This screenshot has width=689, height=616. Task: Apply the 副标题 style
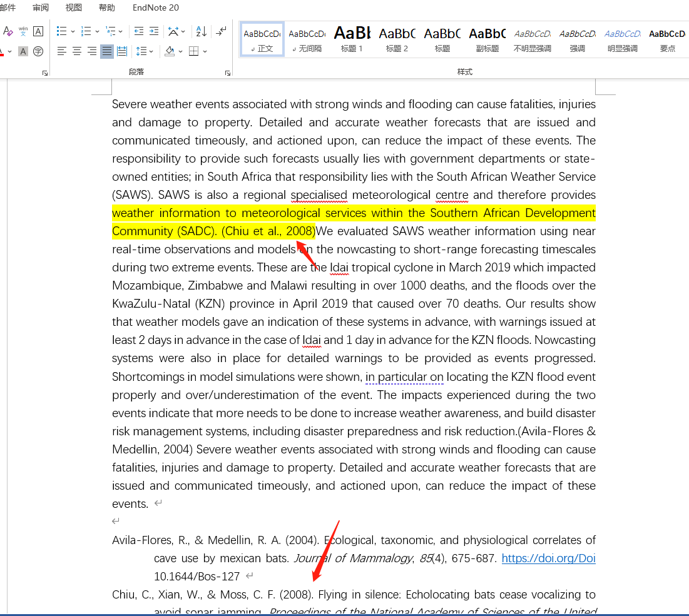click(x=487, y=39)
